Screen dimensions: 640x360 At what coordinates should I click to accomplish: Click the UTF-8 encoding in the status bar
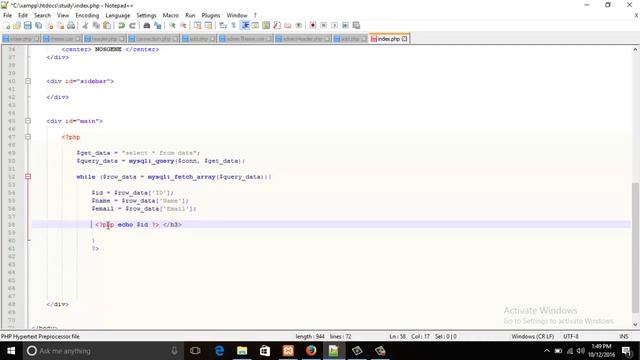(x=571, y=336)
